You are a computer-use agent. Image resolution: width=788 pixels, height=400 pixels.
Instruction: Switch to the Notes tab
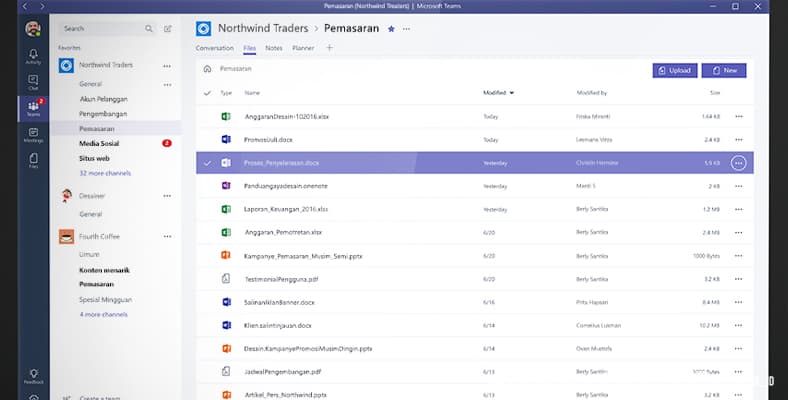coord(274,48)
